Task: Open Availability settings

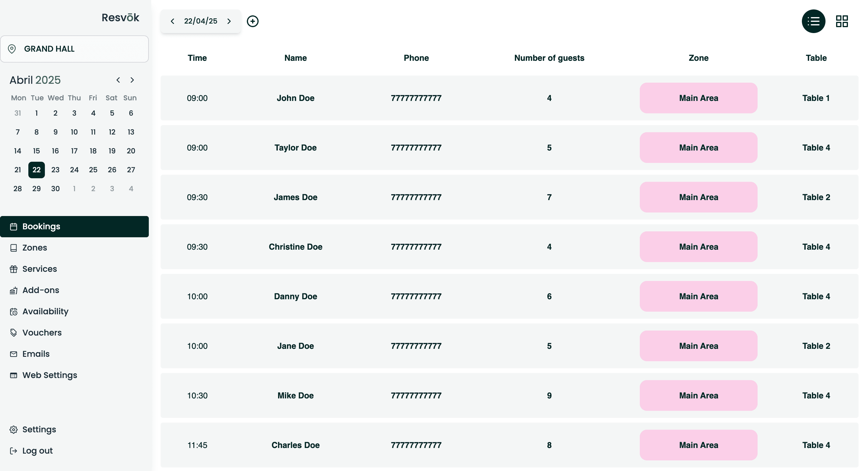Action: tap(45, 311)
